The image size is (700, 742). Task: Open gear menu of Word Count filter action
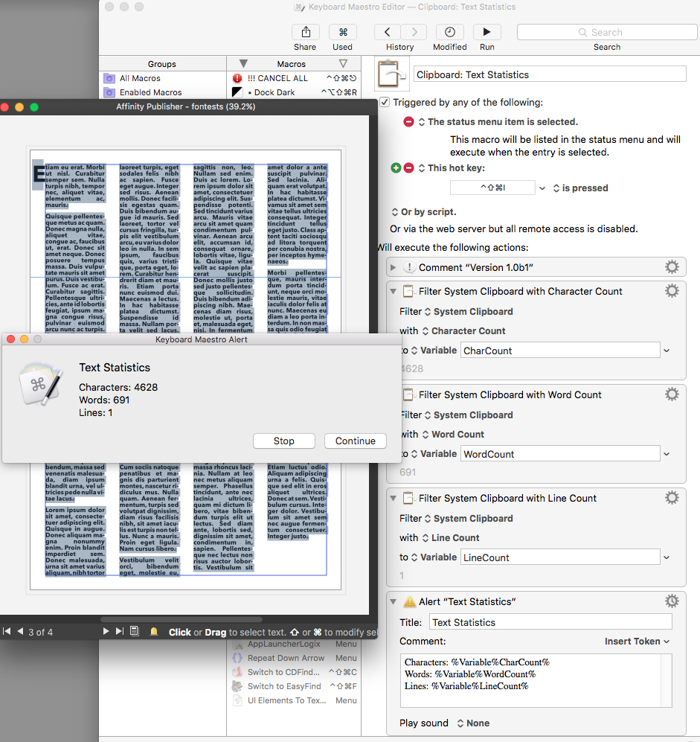(x=672, y=394)
